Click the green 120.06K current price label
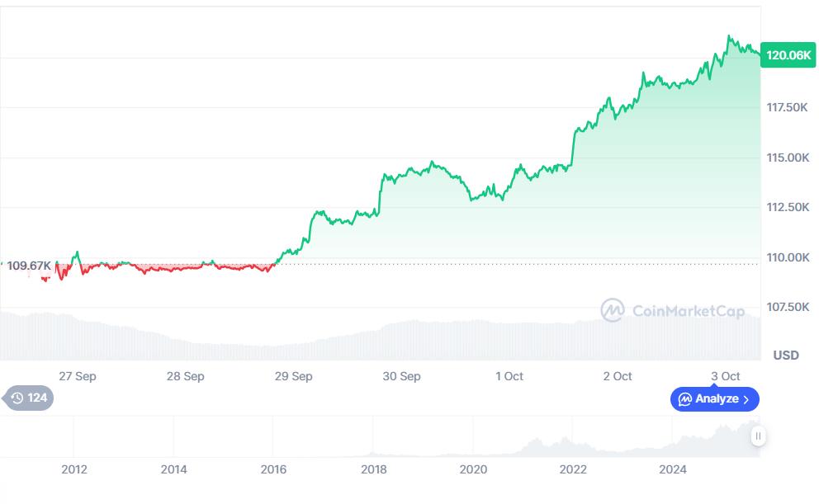 [x=788, y=54]
